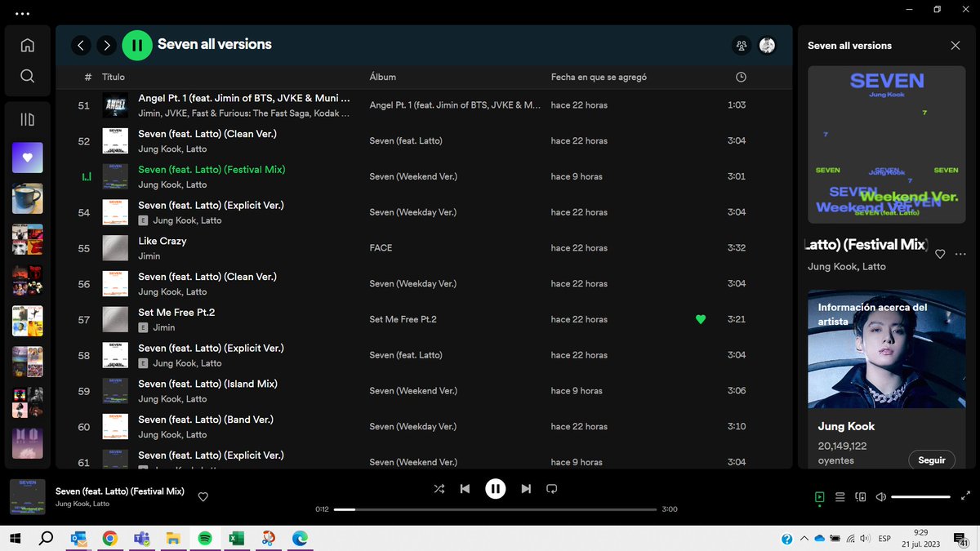The image size is (980, 551).
Task: Open the Jung Kook artist info card image
Action: click(x=886, y=349)
